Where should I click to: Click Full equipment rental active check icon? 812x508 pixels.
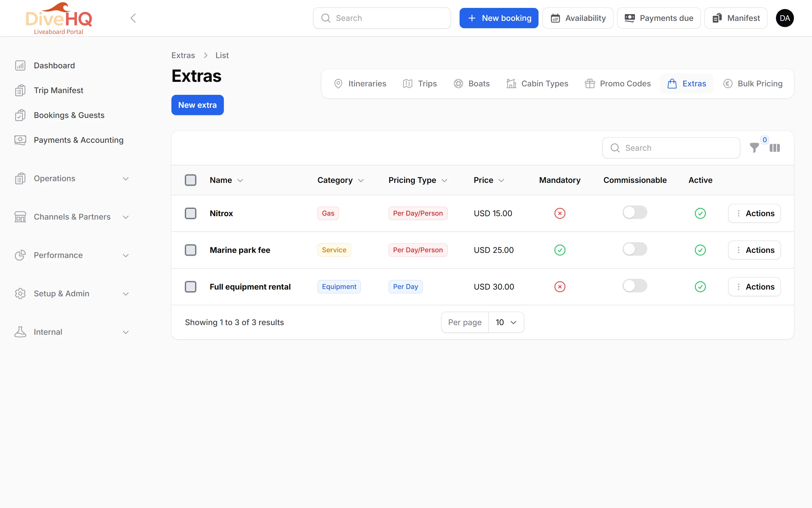click(x=700, y=286)
